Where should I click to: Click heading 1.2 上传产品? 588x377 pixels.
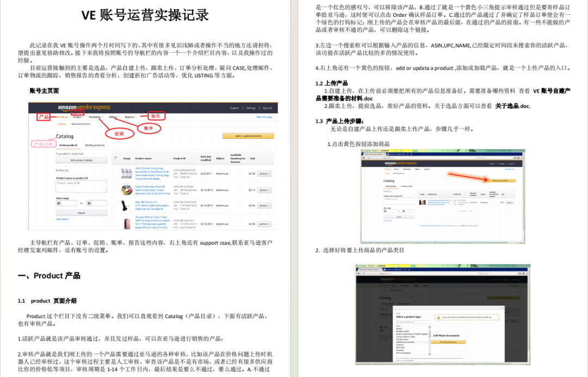pyautogui.click(x=332, y=83)
